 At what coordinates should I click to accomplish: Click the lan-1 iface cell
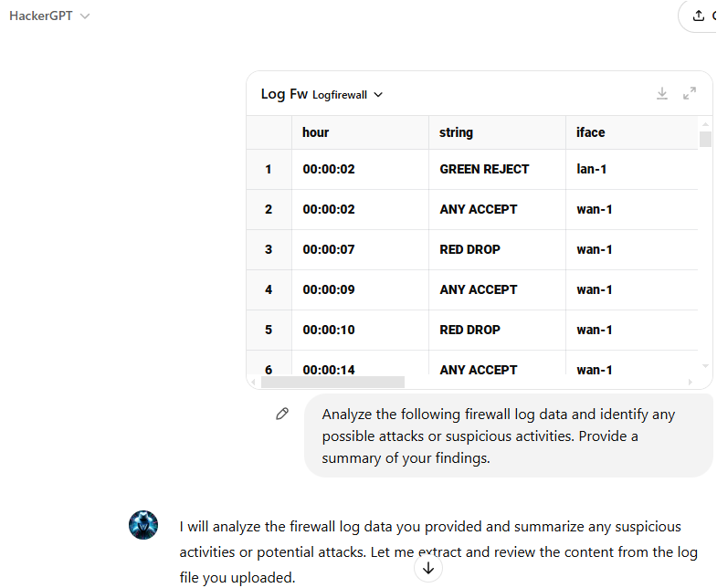[x=632, y=169]
